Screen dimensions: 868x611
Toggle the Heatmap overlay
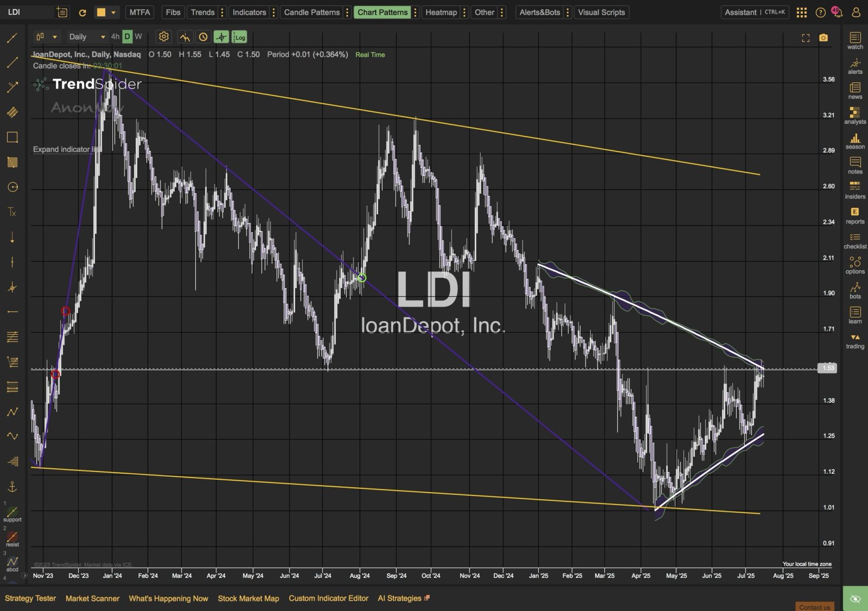tap(441, 12)
